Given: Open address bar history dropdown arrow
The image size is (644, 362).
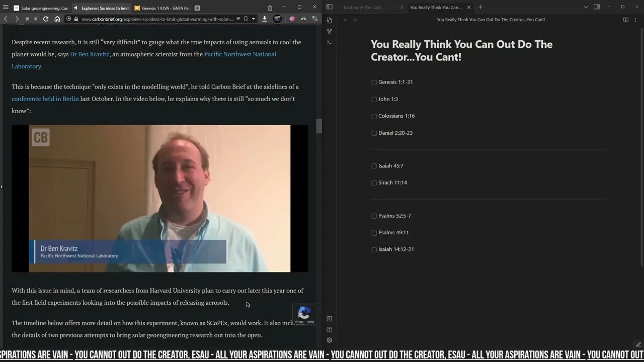Looking at the screenshot, I should [253, 19].
